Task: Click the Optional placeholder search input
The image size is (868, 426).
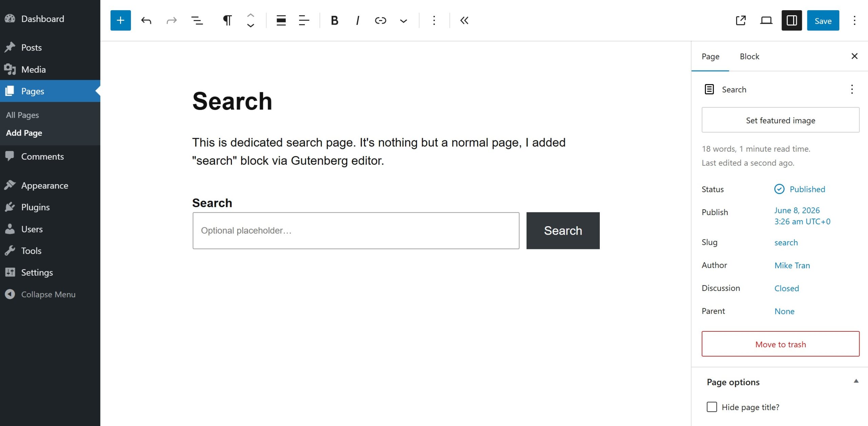Action: pyautogui.click(x=356, y=231)
